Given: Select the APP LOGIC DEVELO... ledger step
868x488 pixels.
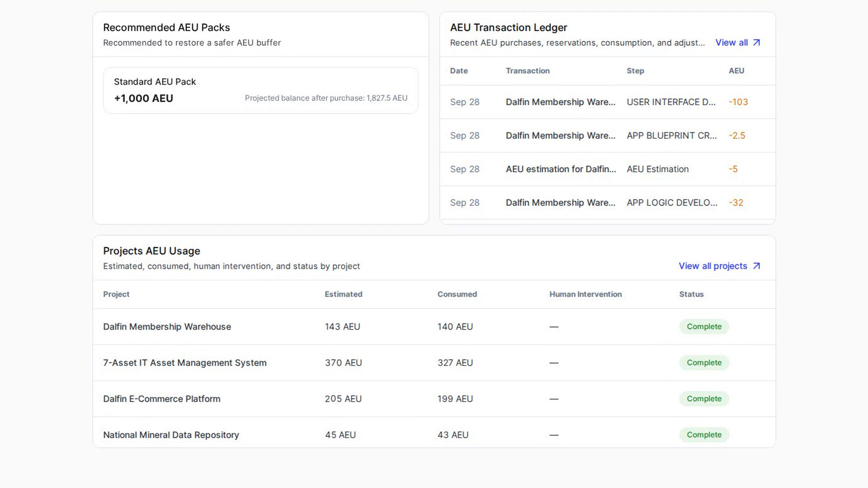Looking at the screenshot, I should point(672,203).
